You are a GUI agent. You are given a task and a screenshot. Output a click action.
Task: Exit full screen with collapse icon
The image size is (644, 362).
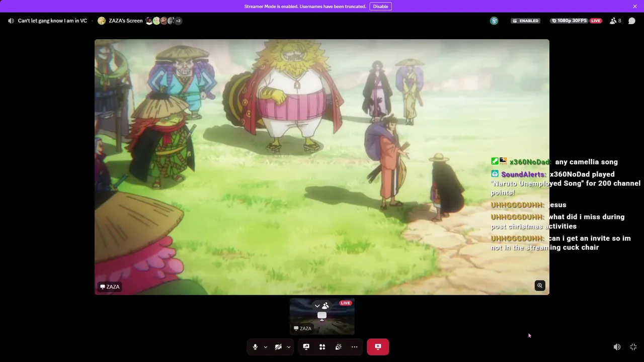tap(633, 347)
